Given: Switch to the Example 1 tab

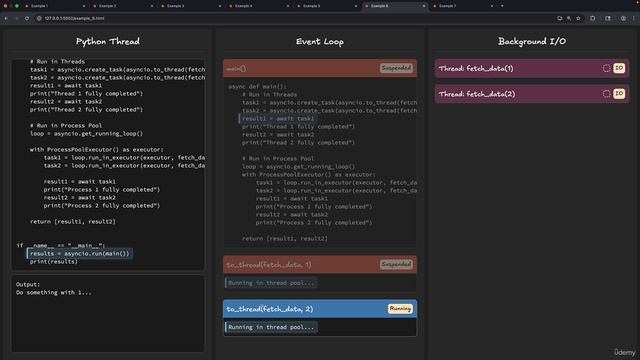Looking at the screenshot, I should [x=55, y=6].
